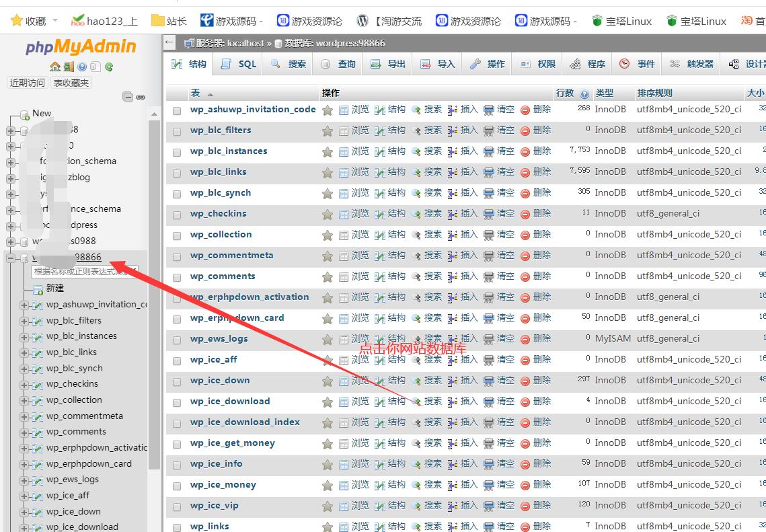Click browse icon for wp_ashuwp_invitation_code
This screenshot has width=766, height=532.
[344, 110]
